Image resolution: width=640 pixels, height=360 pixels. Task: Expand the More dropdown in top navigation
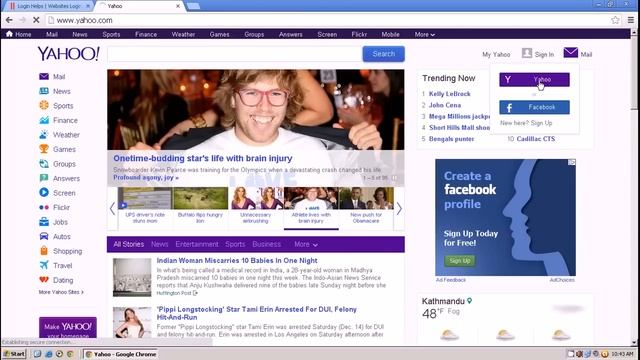pyautogui.click(x=424, y=34)
